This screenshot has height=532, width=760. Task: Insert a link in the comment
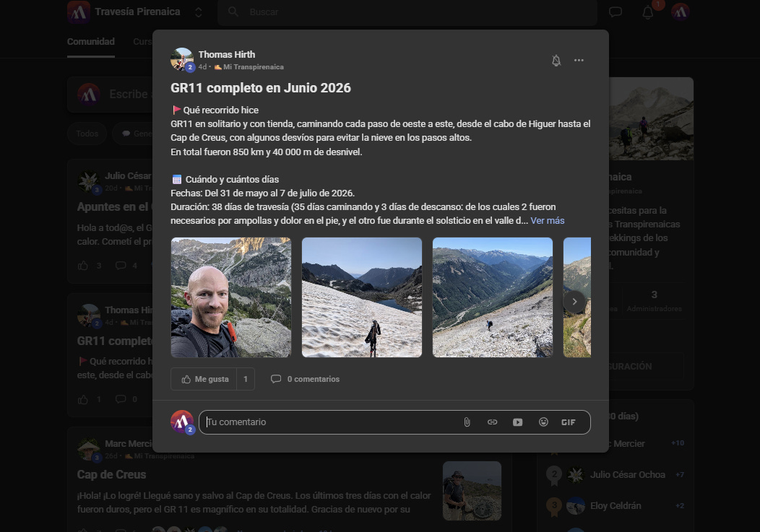(x=493, y=422)
